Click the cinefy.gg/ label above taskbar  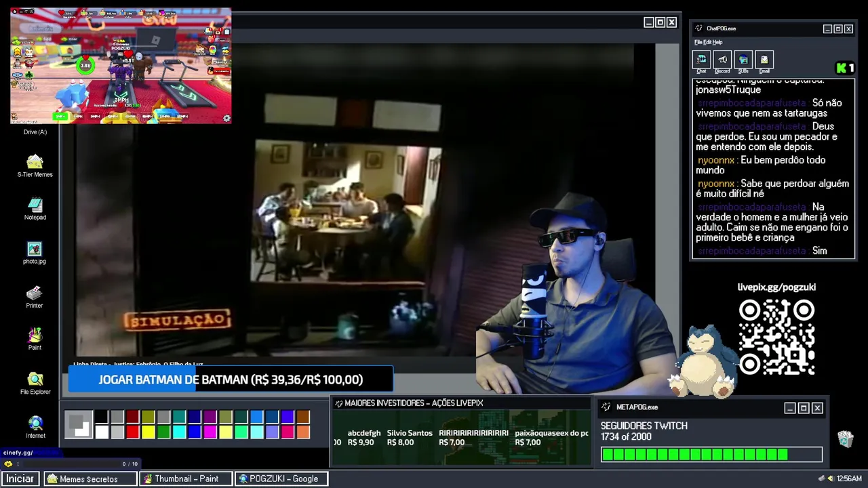(x=18, y=453)
